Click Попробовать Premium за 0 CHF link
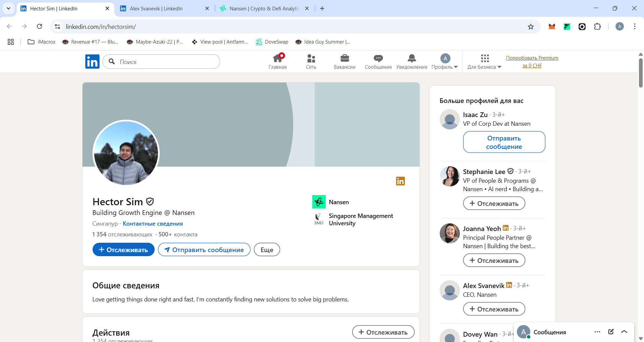 click(532, 62)
